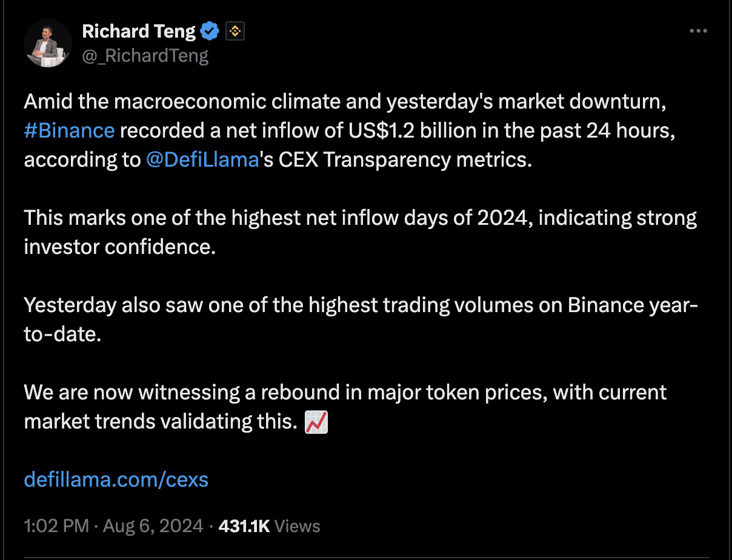This screenshot has height=560, width=732.
Task: Click the blue verified checkmark badge
Action: click(210, 31)
